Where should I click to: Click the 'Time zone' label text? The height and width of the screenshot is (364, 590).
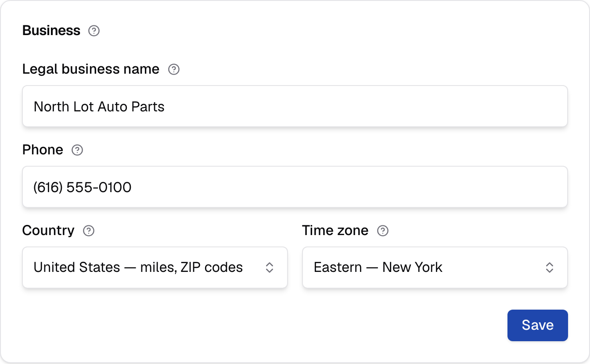(x=335, y=231)
